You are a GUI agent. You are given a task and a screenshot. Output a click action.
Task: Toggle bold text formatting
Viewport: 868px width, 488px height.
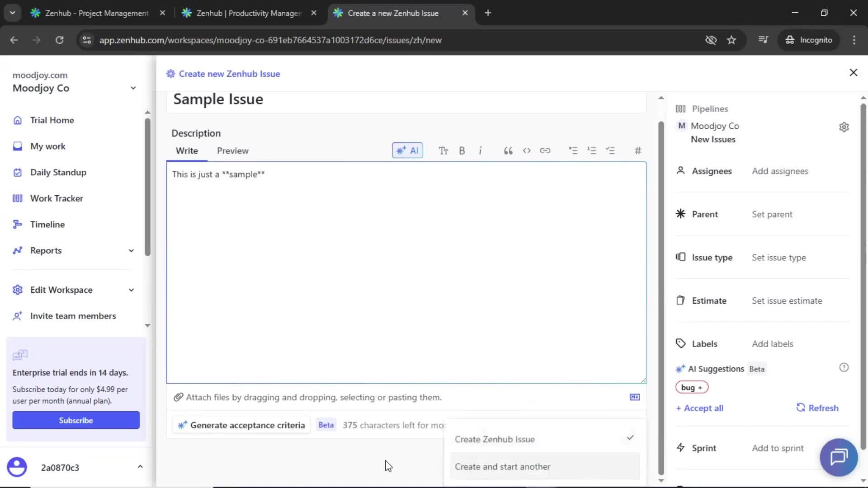(462, 150)
